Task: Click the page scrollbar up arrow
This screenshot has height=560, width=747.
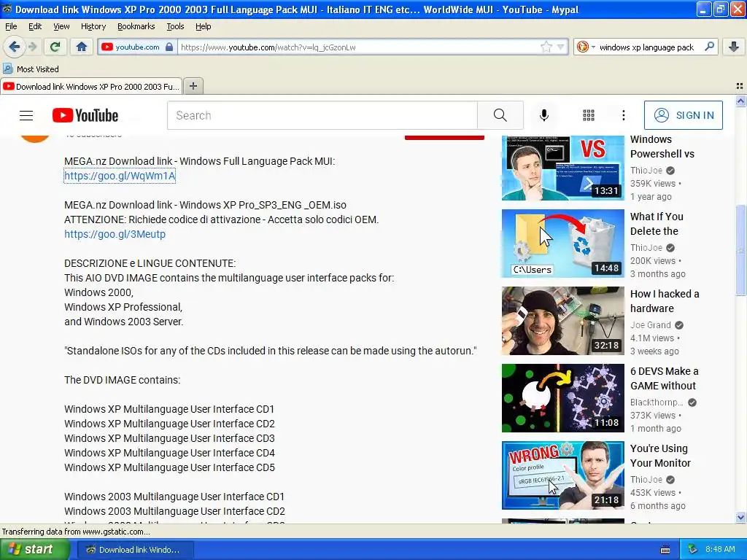Action: (x=740, y=101)
